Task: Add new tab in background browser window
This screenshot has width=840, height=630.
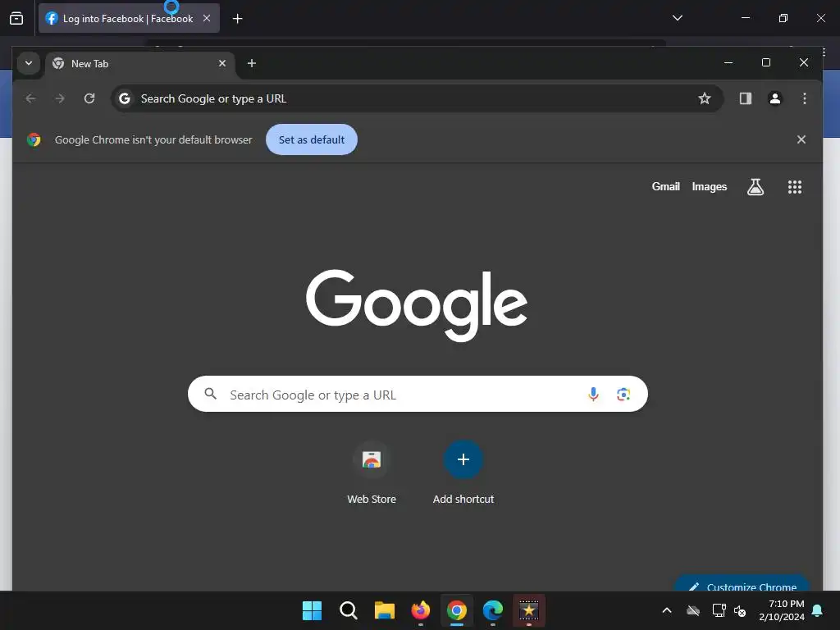Action: click(237, 19)
